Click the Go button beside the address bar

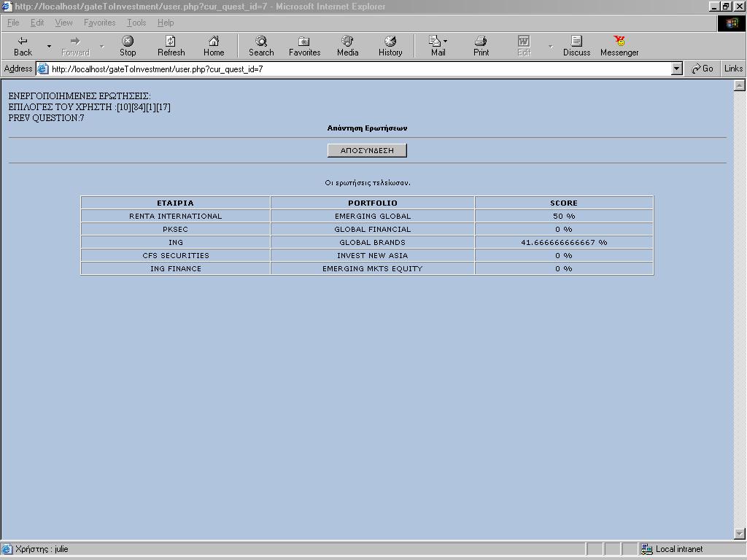(x=703, y=69)
